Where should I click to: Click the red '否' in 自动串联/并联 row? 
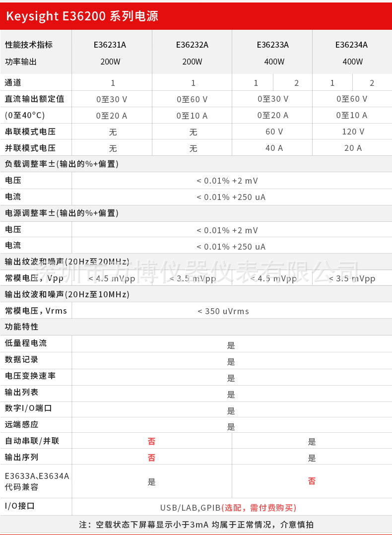click(x=151, y=442)
